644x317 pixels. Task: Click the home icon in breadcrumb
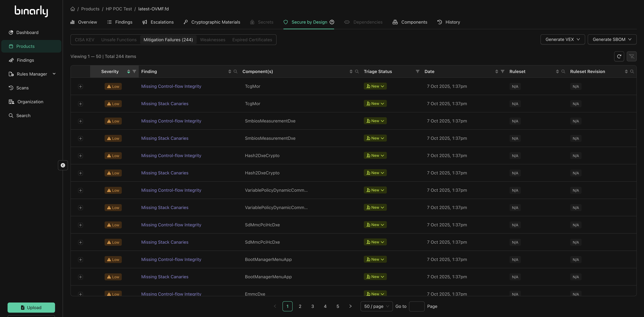pos(73,9)
